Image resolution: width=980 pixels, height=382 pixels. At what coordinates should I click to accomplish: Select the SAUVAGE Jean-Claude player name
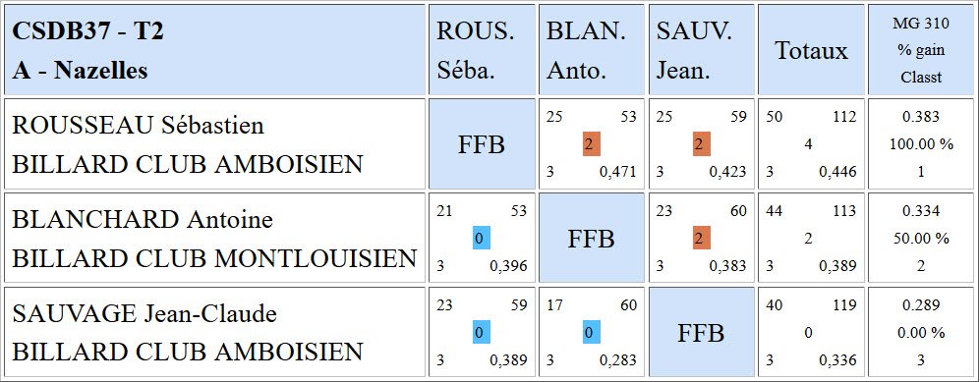coord(144,314)
